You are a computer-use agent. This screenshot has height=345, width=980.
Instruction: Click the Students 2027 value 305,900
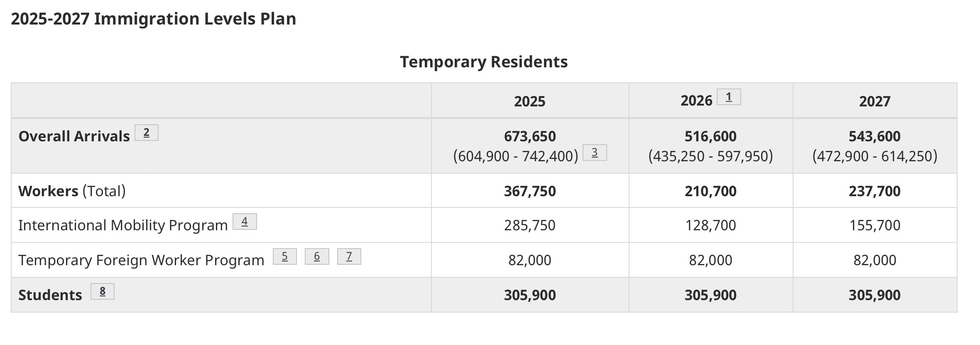coord(875,295)
